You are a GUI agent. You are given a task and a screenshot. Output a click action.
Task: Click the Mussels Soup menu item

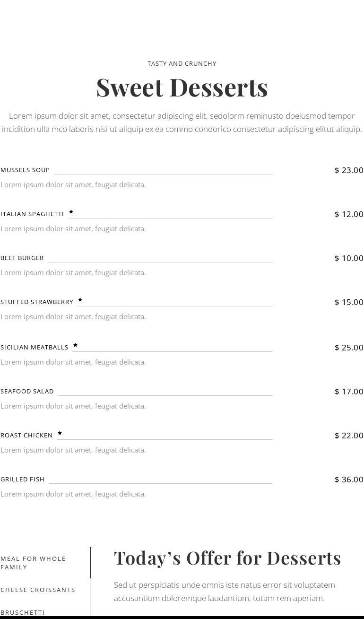25,170
